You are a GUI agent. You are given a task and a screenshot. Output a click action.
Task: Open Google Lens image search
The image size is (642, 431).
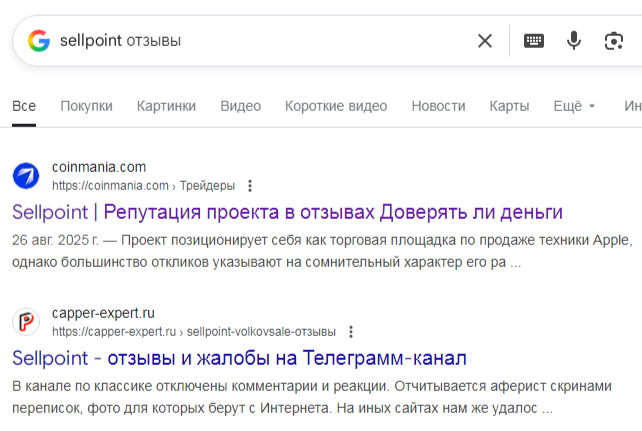point(613,41)
